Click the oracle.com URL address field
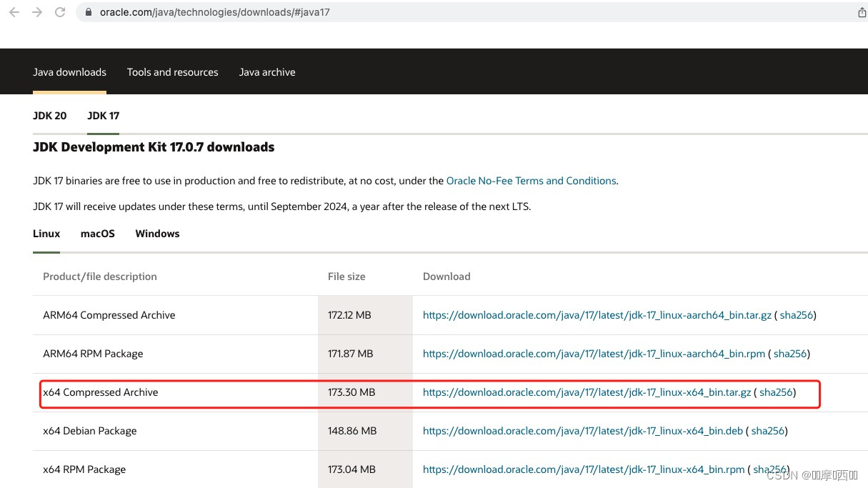The image size is (868, 488). click(214, 12)
